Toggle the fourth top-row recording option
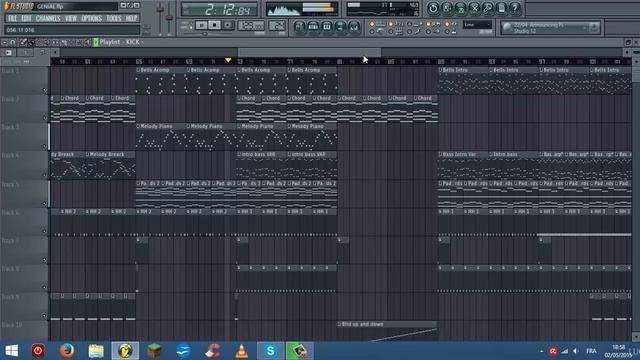The image size is (640, 360). (x=428, y=24)
